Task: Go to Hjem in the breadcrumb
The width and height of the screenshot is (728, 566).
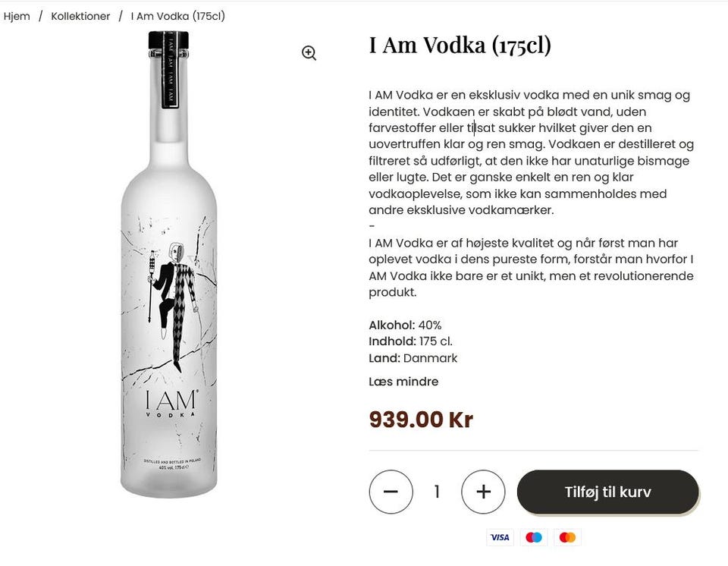Action: coord(17,16)
